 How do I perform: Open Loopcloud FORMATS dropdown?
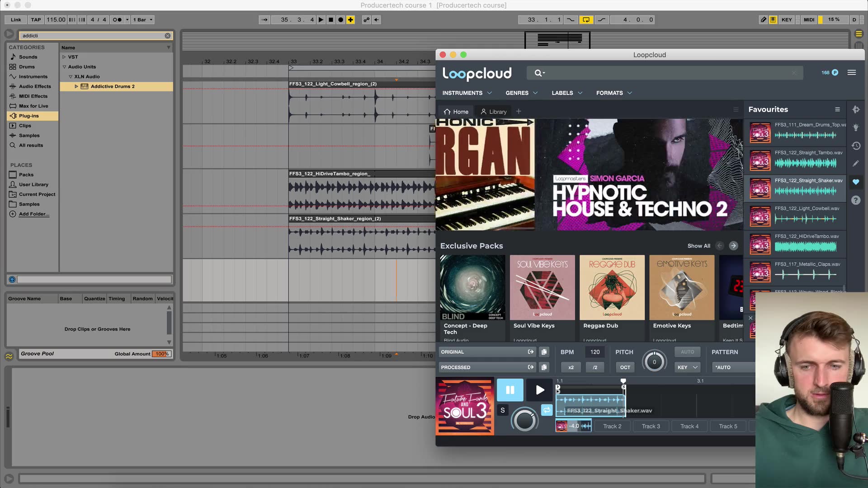click(x=614, y=93)
